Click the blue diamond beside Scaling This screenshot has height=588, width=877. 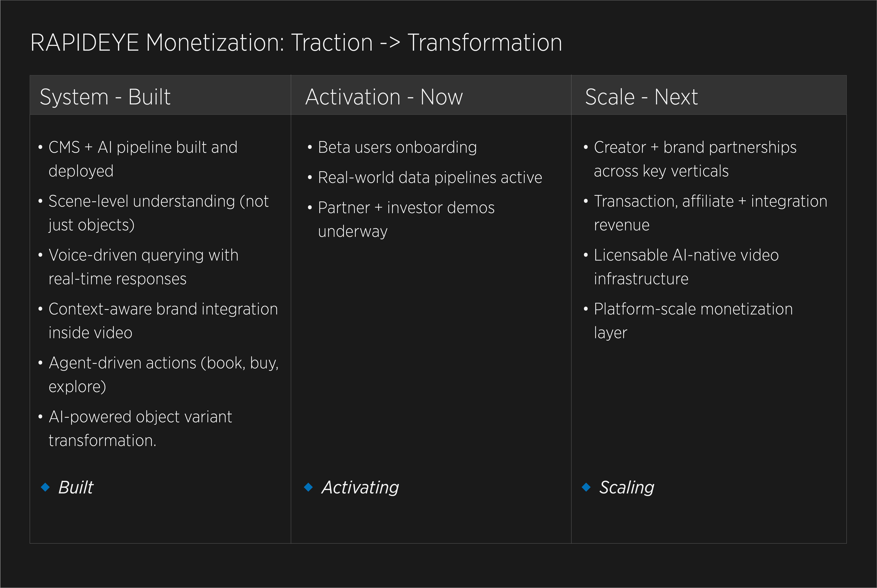[586, 487]
